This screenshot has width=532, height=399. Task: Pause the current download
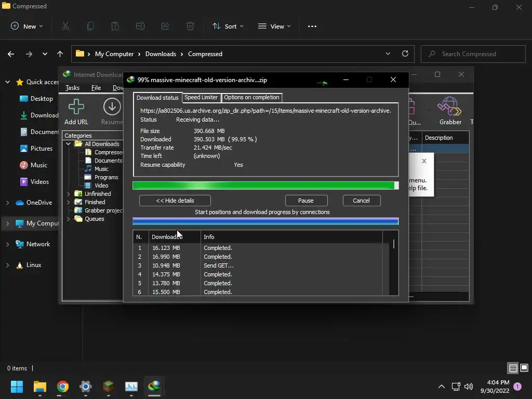click(x=306, y=201)
